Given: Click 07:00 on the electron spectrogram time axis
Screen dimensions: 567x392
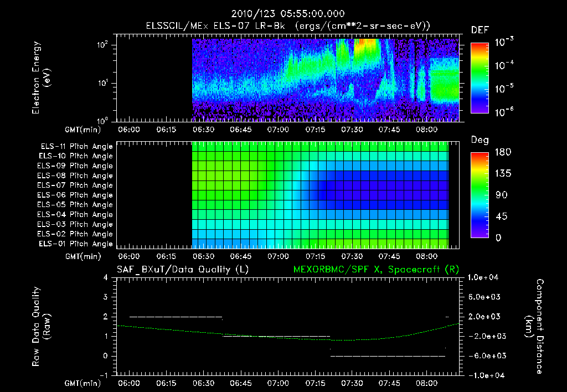Looking at the screenshot, I should pyautogui.click(x=278, y=130).
